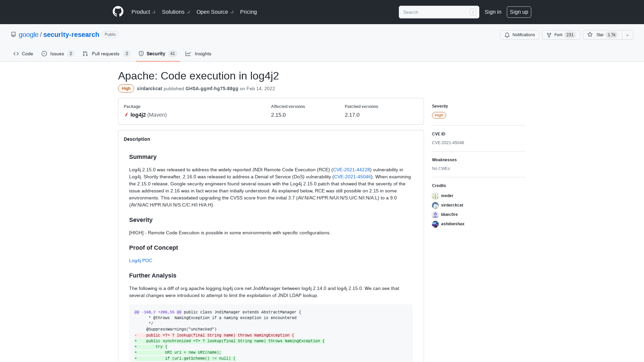Open meder's profile link
Image resolution: width=644 pixels, height=362 pixels.
(x=447, y=196)
